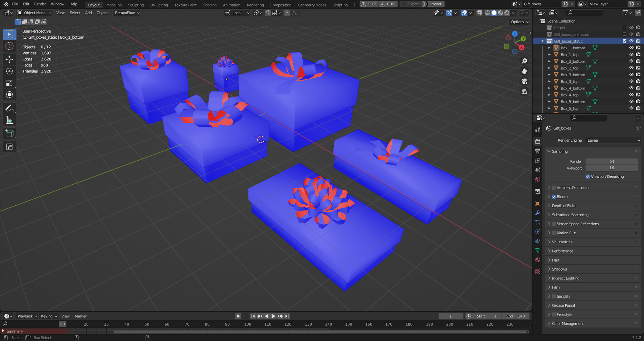
Task: Click the zoom magnifier icon in viewport sidebar
Action: coord(524,61)
